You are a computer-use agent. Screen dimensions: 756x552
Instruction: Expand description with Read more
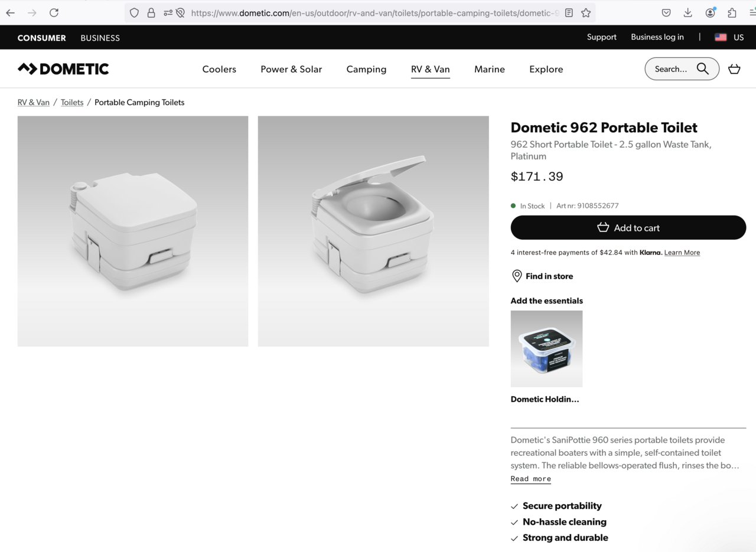(530, 479)
